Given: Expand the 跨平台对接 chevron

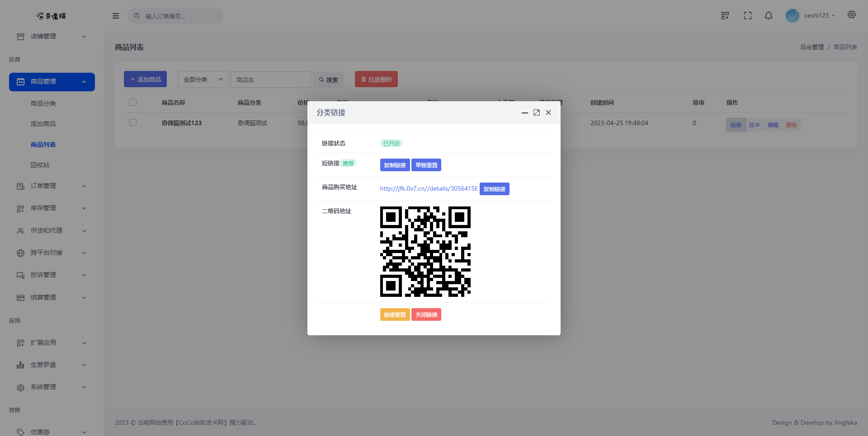Looking at the screenshot, I should (x=84, y=253).
